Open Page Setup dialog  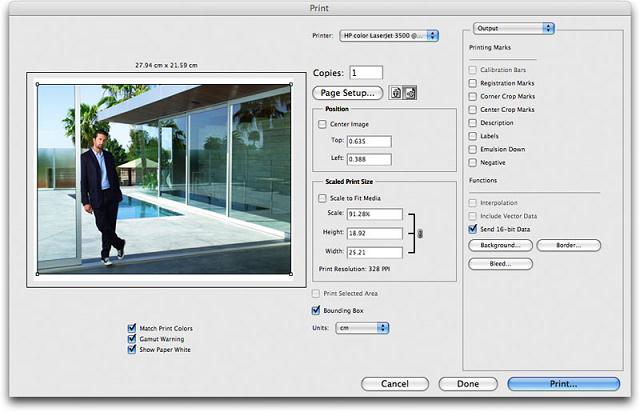(347, 93)
